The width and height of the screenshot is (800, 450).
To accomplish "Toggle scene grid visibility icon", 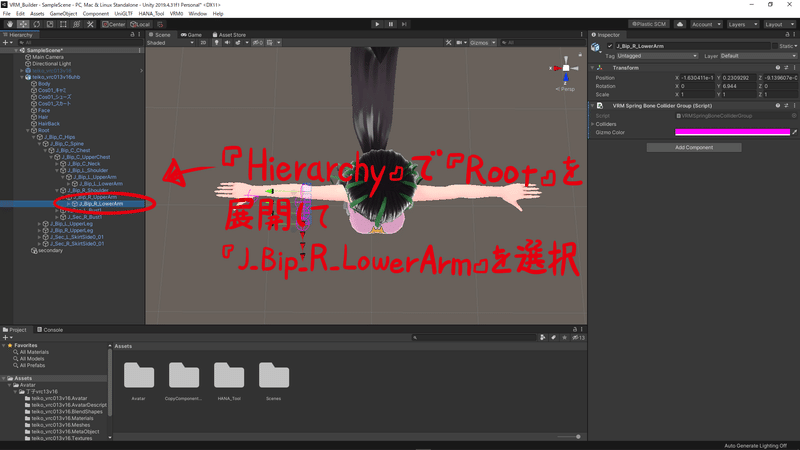I will (x=270, y=43).
